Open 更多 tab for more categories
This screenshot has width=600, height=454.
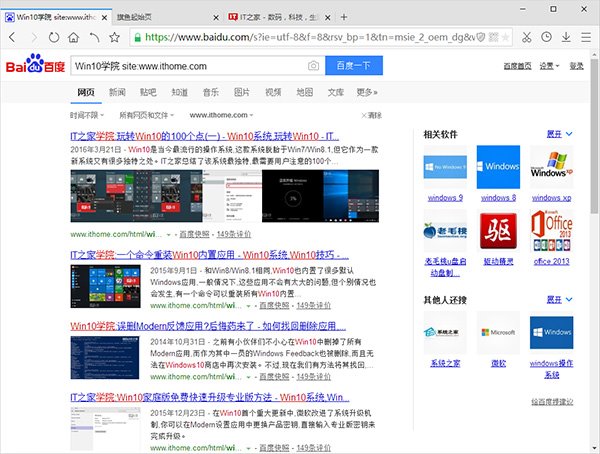coord(367,92)
